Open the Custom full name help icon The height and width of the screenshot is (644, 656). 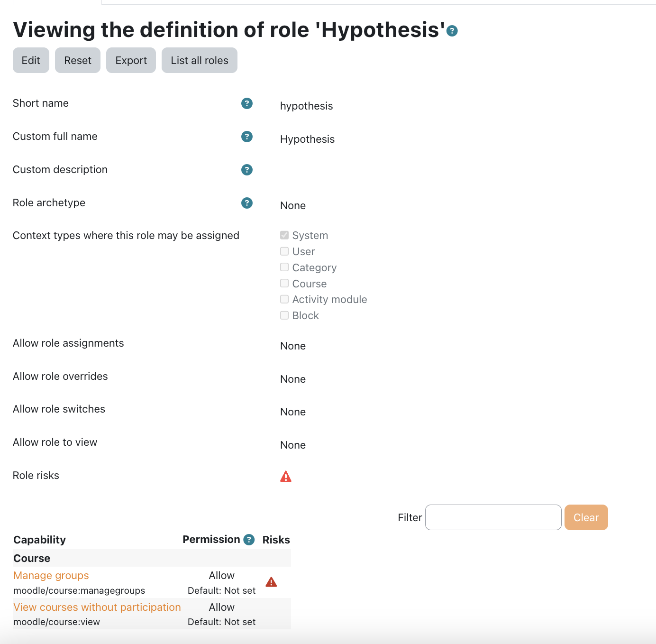pyautogui.click(x=246, y=137)
